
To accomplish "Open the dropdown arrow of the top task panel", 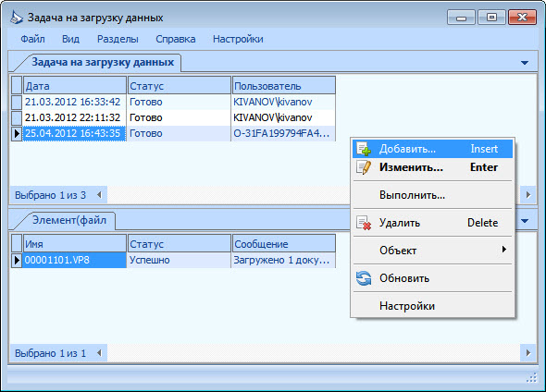I will click(x=525, y=63).
